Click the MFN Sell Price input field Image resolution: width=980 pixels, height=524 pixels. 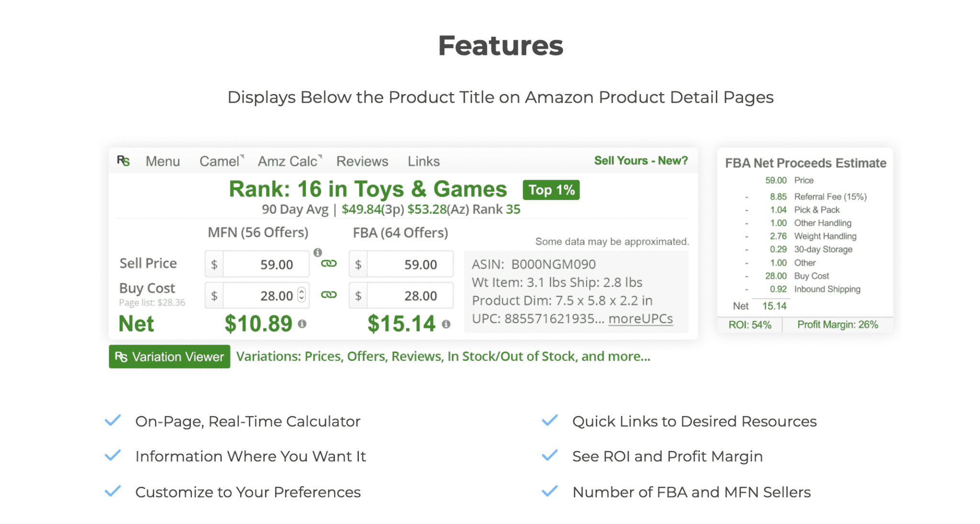tap(266, 264)
